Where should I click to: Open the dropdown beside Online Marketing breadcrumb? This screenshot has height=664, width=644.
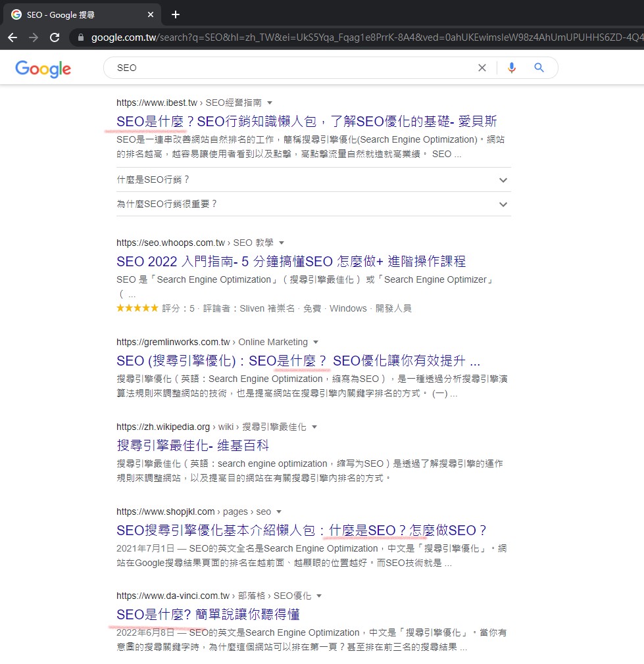pos(316,342)
